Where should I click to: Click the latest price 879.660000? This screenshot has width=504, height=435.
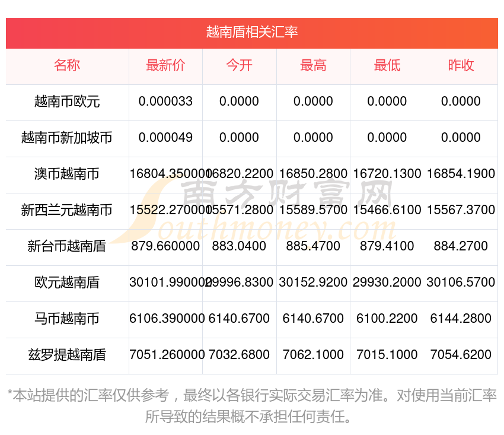(165, 246)
